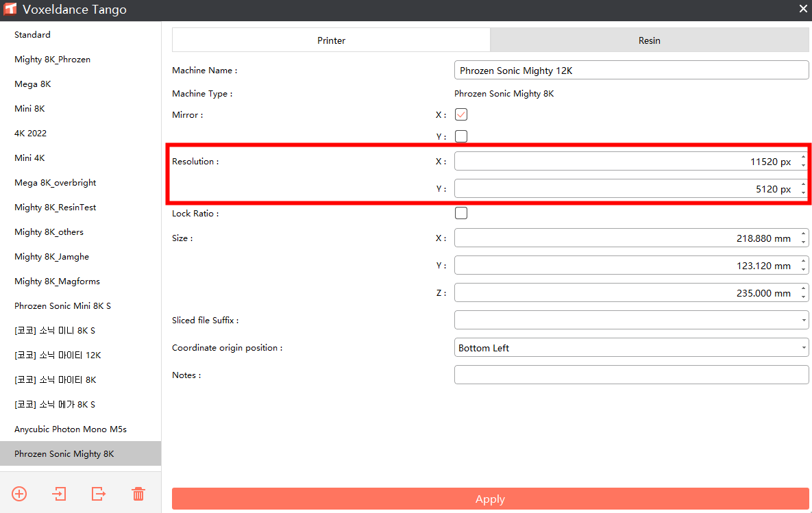812x513 pixels.
Task: Focus the Notes text field
Action: click(x=631, y=375)
